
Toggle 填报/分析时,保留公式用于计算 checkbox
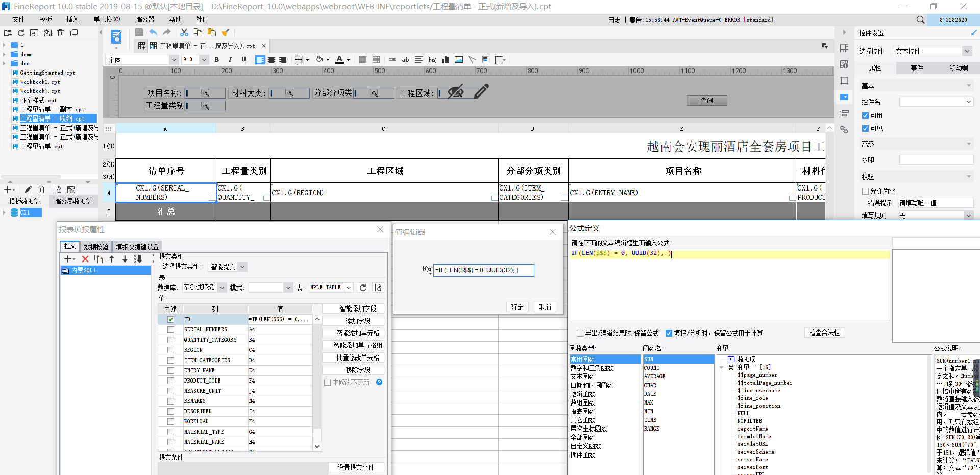click(669, 333)
